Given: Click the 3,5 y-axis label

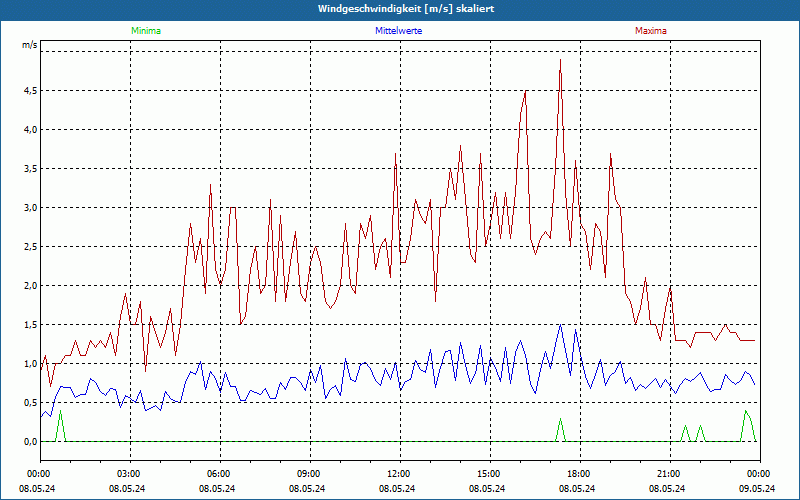Looking at the screenshot, I should click(30, 169).
